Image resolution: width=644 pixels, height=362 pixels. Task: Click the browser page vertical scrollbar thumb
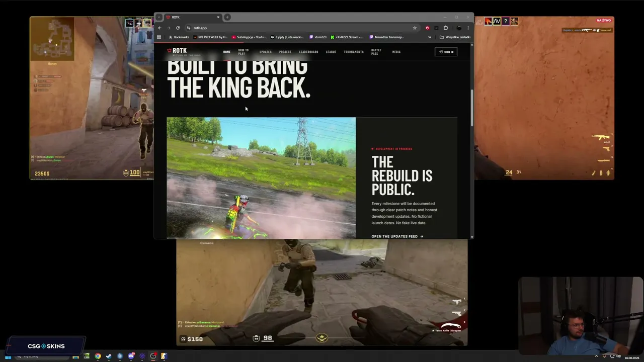click(x=472, y=108)
